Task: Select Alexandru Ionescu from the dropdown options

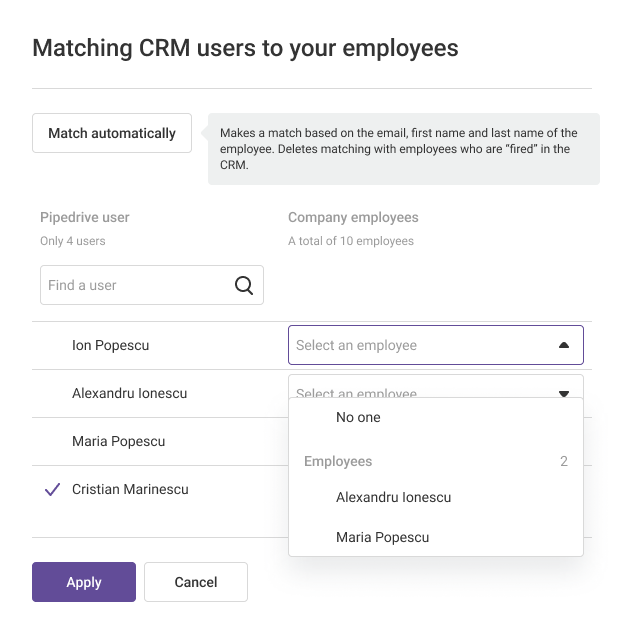Action: tap(393, 497)
